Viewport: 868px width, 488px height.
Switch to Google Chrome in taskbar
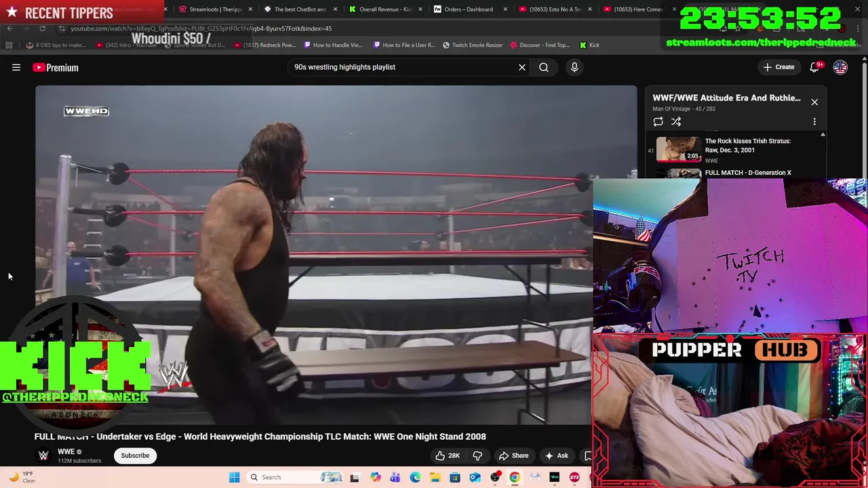515,477
